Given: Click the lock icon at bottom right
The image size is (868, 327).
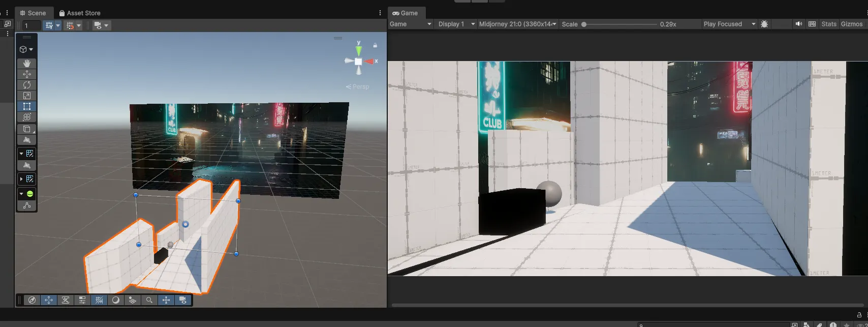Looking at the screenshot, I should click(x=859, y=315).
